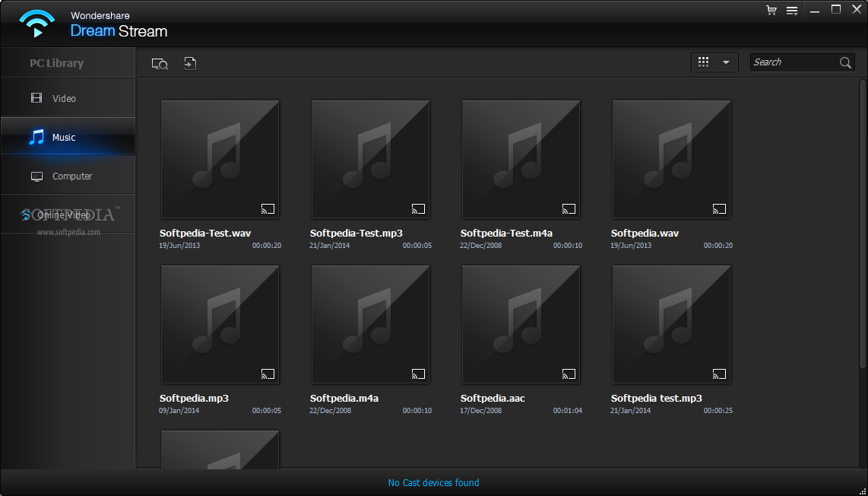Select the Softpedia.wav thumbnail

tap(671, 159)
